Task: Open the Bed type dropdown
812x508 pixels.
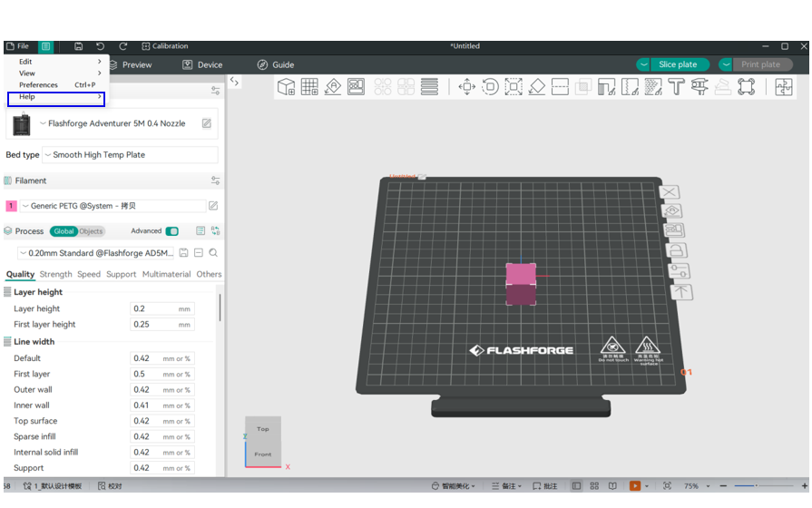Action: click(x=130, y=155)
